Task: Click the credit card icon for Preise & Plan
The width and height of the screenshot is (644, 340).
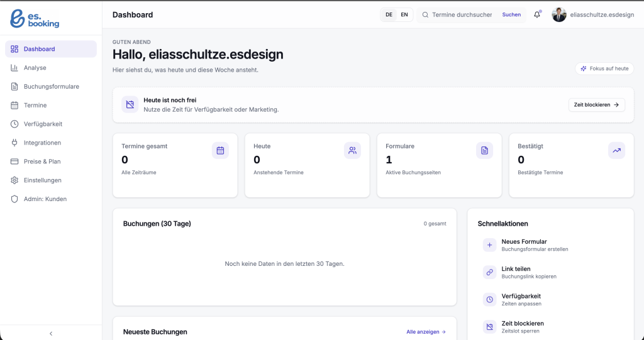Action: pos(14,162)
